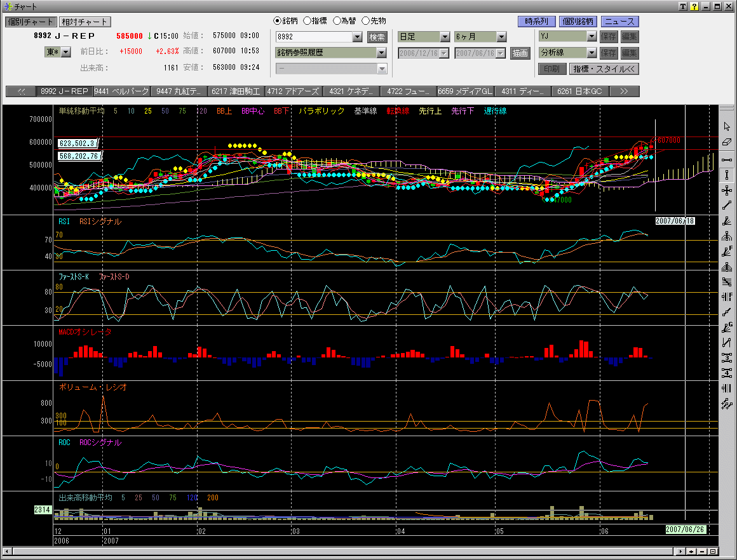This screenshot has height=560, width=737.
Task: Switch to the 相対チャート tab
Action: 85,22
